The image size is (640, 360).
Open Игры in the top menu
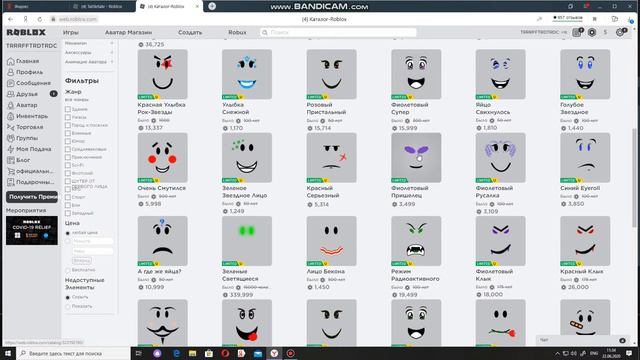pos(71,32)
